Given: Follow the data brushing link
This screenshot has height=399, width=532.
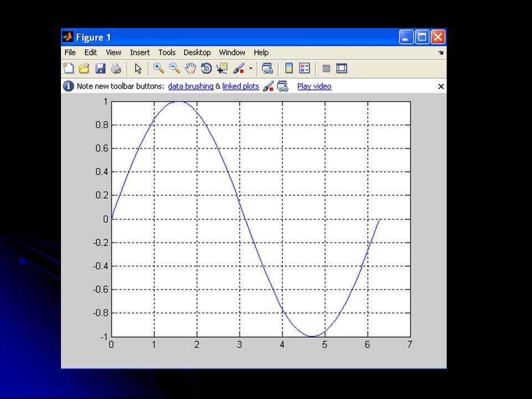Looking at the screenshot, I should point(191,86).
